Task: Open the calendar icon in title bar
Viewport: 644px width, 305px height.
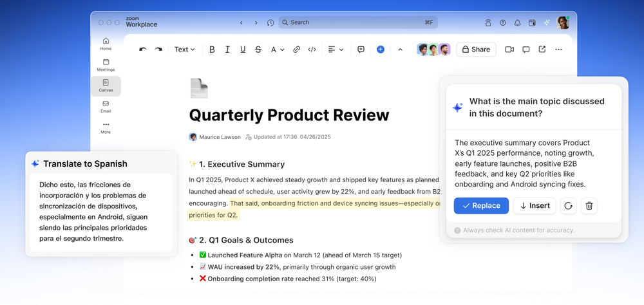Action: click(532, 23)
